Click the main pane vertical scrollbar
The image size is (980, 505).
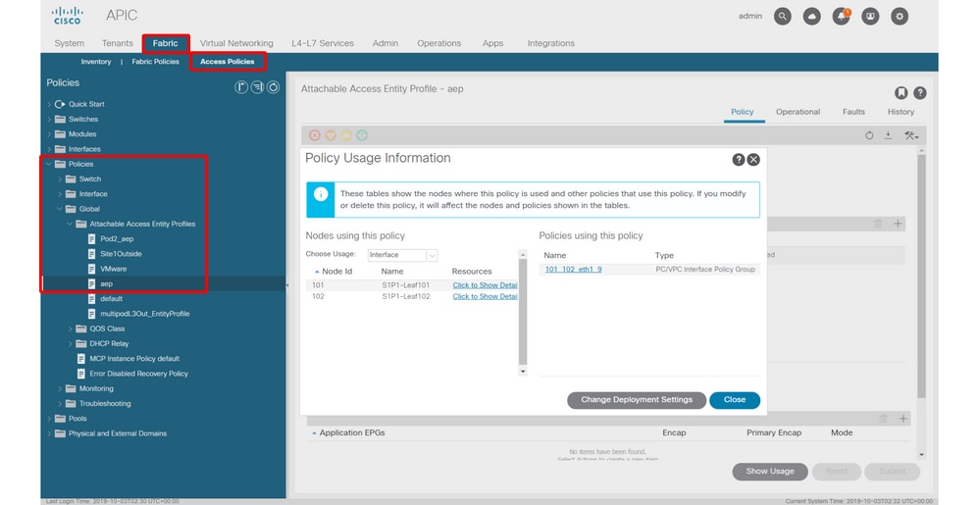coord(921,275)
